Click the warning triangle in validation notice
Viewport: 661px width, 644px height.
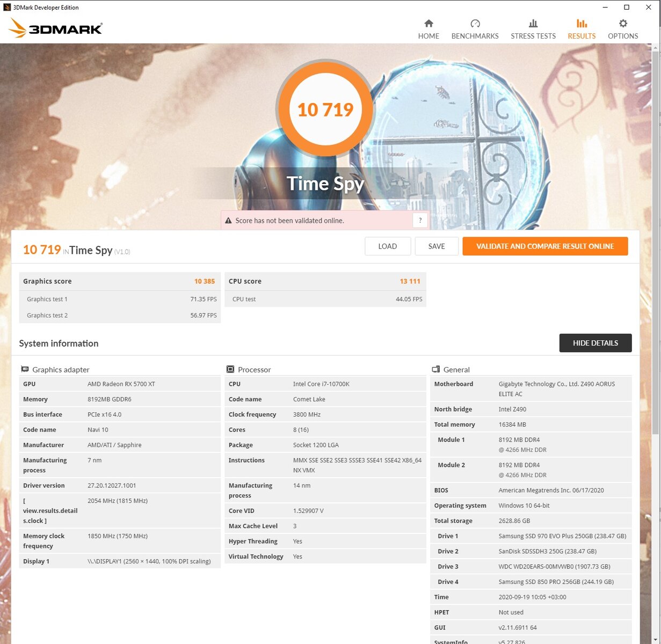(228, 221)
